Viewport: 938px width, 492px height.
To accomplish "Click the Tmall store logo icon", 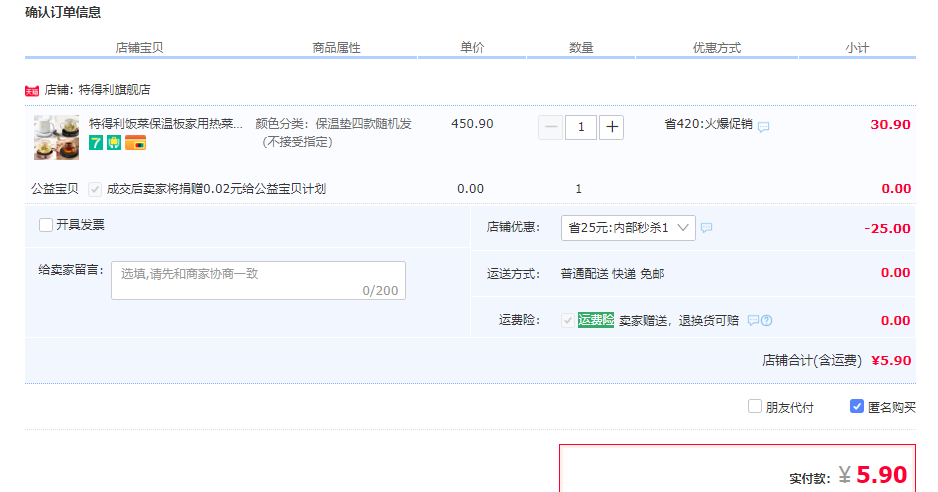I will pyautogui.click(x=32, y=91).
